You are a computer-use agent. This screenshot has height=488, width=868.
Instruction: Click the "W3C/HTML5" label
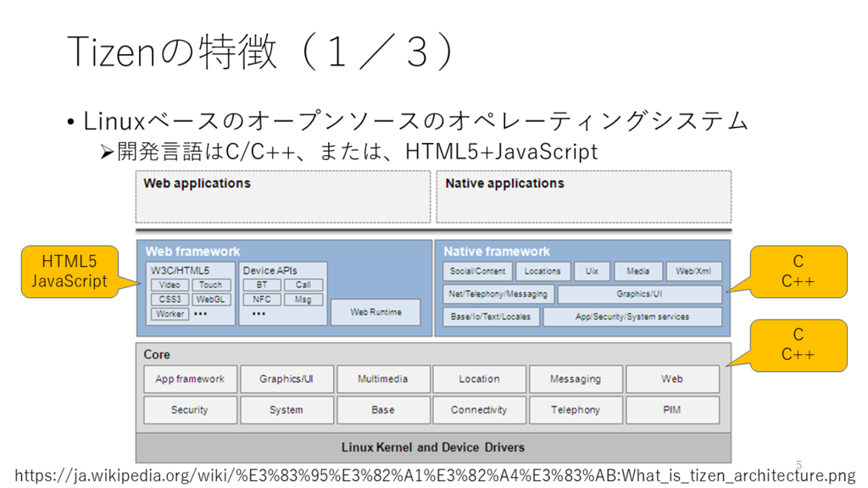click(x=181, y=270)
